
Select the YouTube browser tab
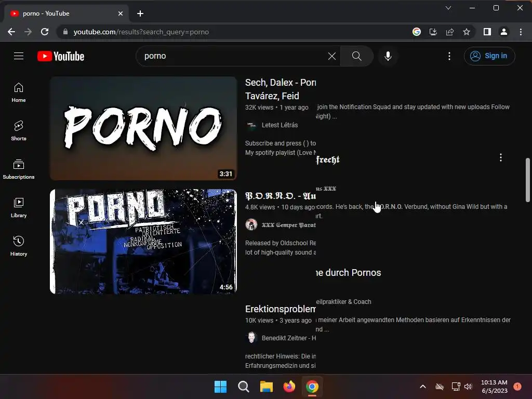click(66, 14)
